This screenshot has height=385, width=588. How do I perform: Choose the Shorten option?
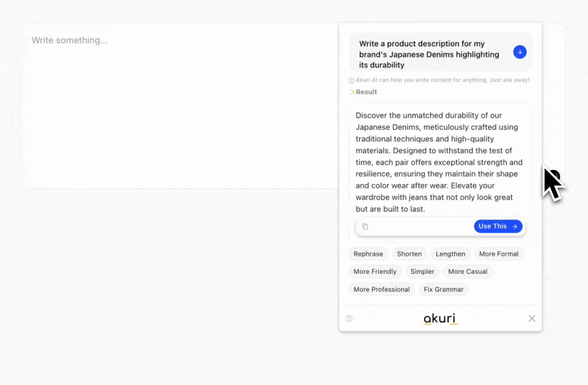point(409,254)
